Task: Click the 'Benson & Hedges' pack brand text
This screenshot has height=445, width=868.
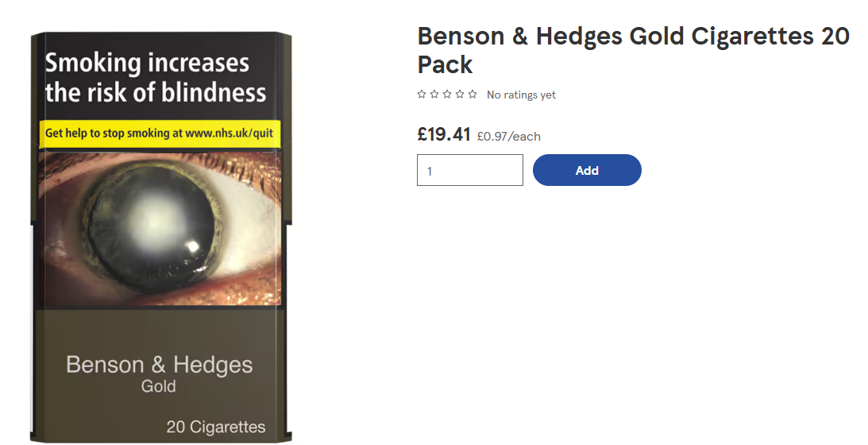Action: (x=160, y=365)
